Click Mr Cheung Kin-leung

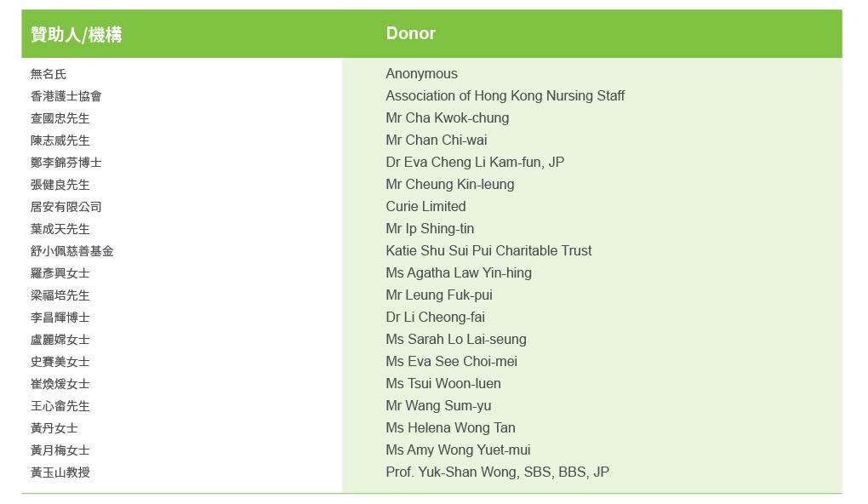tap(449, 185)
